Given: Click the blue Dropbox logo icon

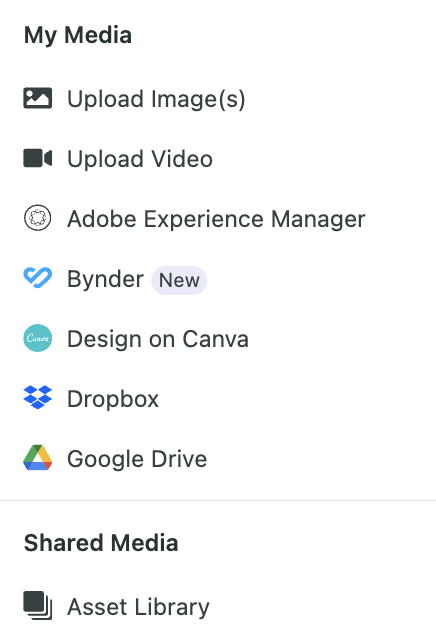Looking at the screenshot, I should (x=37, y=398).
